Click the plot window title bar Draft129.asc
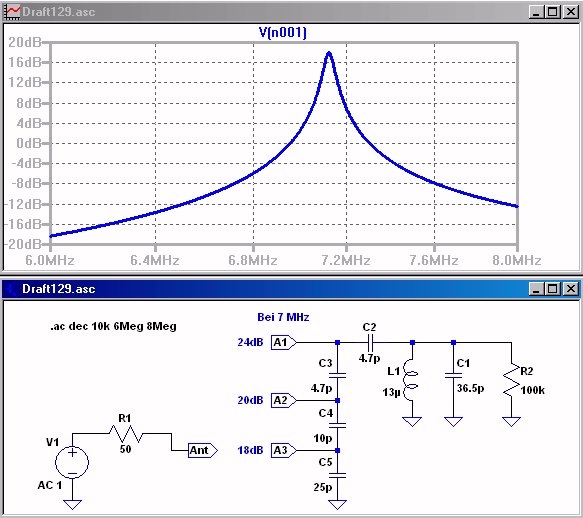583x518 pixels. tap(59, 12)
